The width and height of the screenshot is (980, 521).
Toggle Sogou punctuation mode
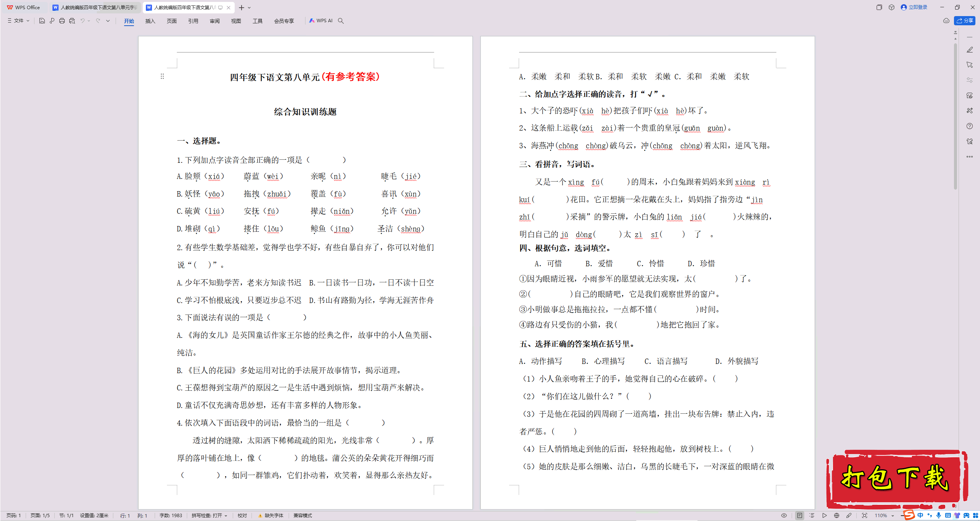pyautogui.click(x=929, y=515)
